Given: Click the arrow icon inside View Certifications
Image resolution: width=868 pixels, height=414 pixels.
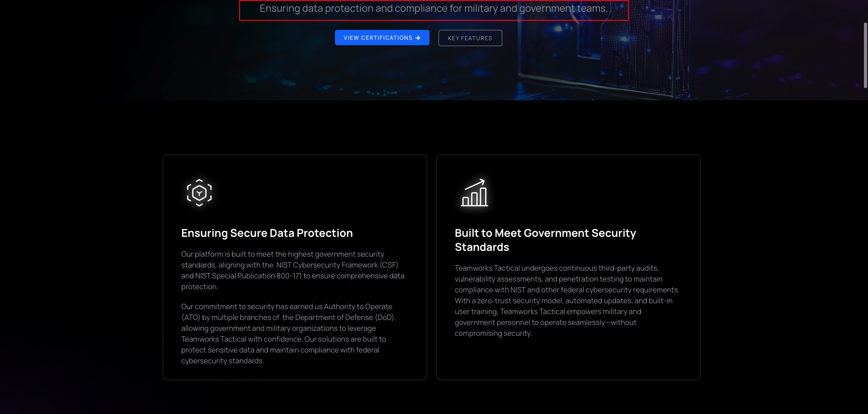Looking at the screenshot, I should point(418,38).
